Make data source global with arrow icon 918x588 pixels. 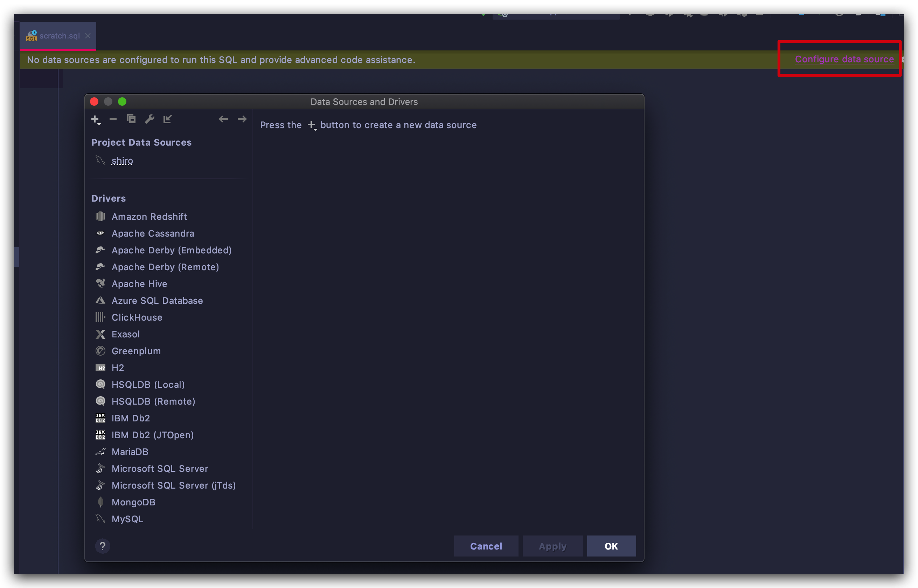point(168,119)
